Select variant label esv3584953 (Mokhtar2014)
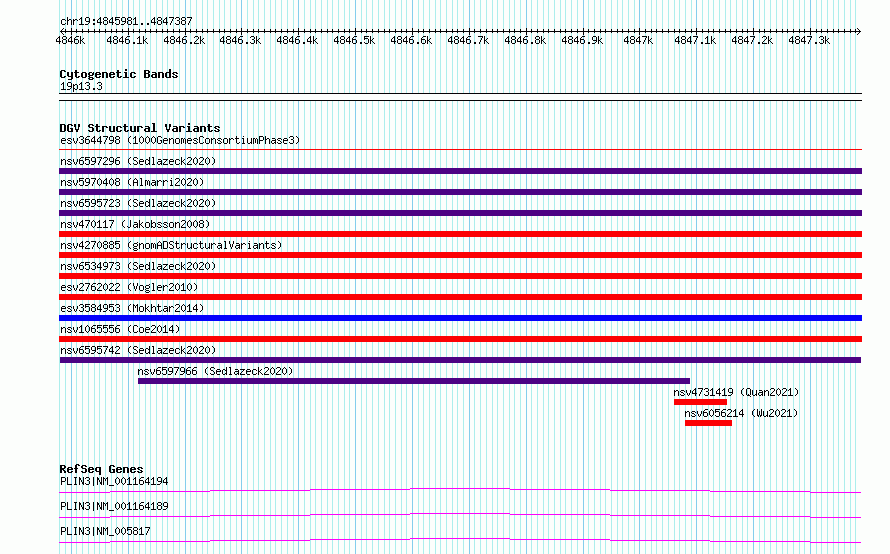Image resolution: width=890 pixels, height=554 pixels. tap(132, 308)
